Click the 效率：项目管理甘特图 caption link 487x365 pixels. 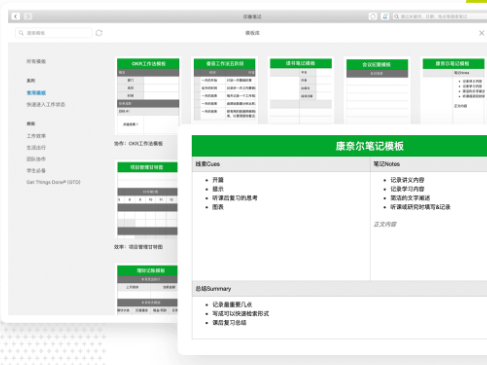click(x=139, y=247)
